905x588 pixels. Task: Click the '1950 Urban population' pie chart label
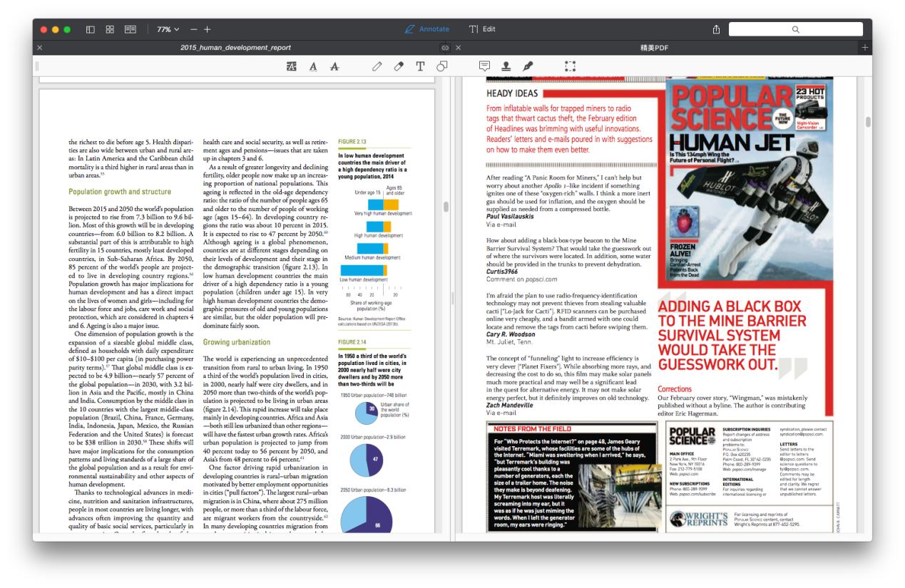click(373, 395)
